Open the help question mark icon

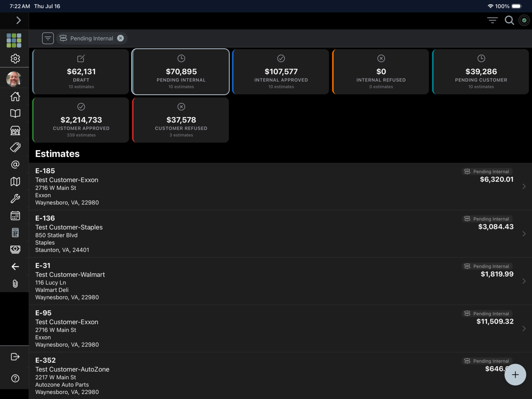coord(15,378)
